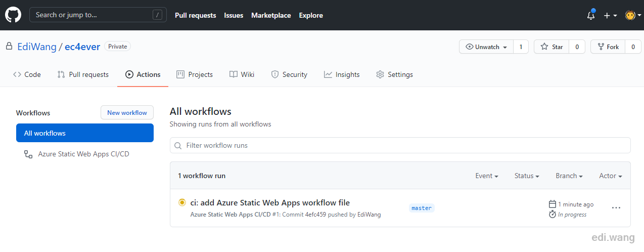Open the notifications bell icon
Viewport: 644px width, 252px height.
click(x=591, y=15)
